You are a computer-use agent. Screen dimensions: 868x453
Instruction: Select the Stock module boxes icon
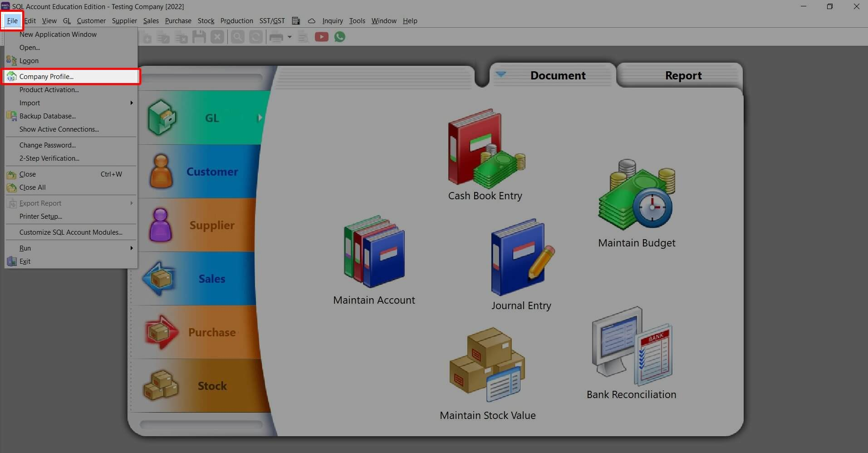click(161, 385)
